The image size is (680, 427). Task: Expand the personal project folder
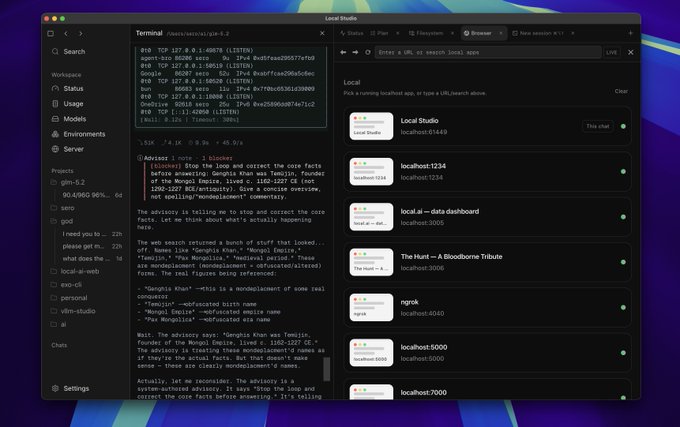click(x=69, y=298)
